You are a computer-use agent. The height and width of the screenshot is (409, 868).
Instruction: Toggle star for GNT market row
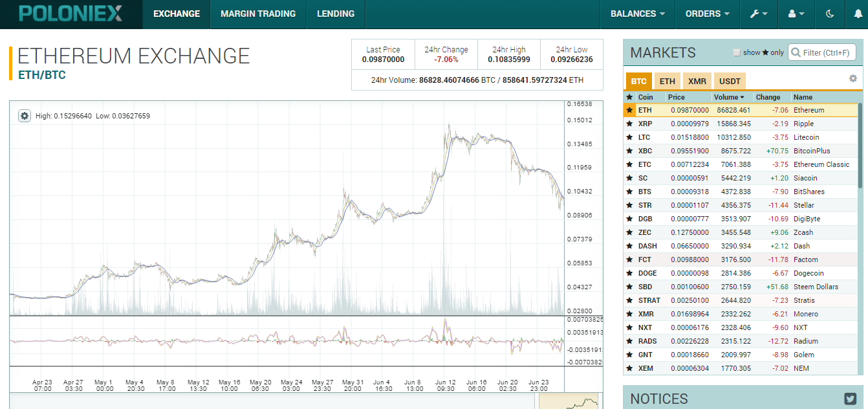[629, 355]
